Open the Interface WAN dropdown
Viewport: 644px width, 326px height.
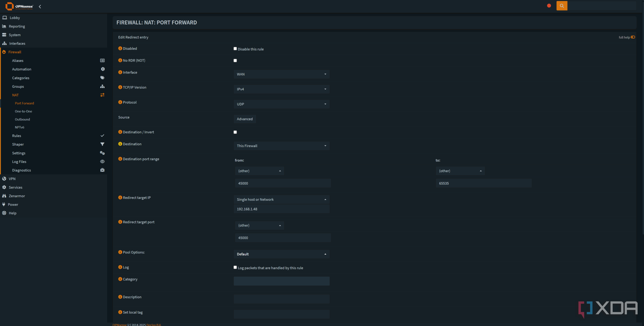point(281,74)
